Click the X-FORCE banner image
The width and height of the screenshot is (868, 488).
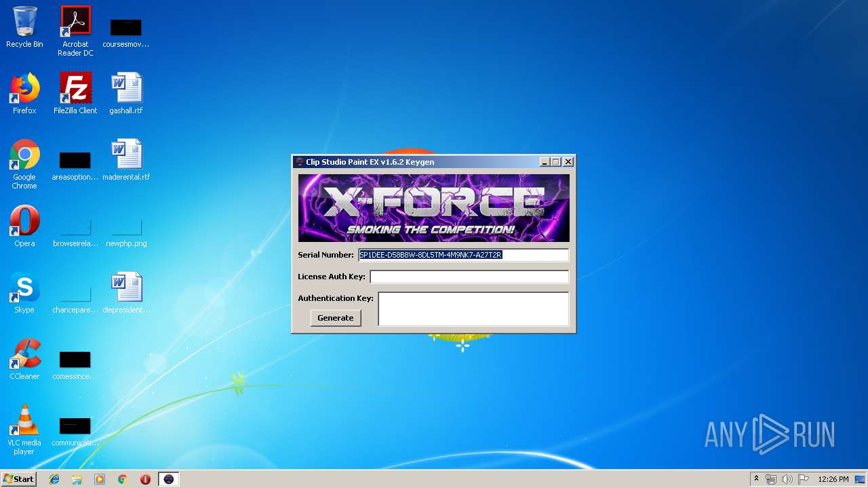click(434, 208)
